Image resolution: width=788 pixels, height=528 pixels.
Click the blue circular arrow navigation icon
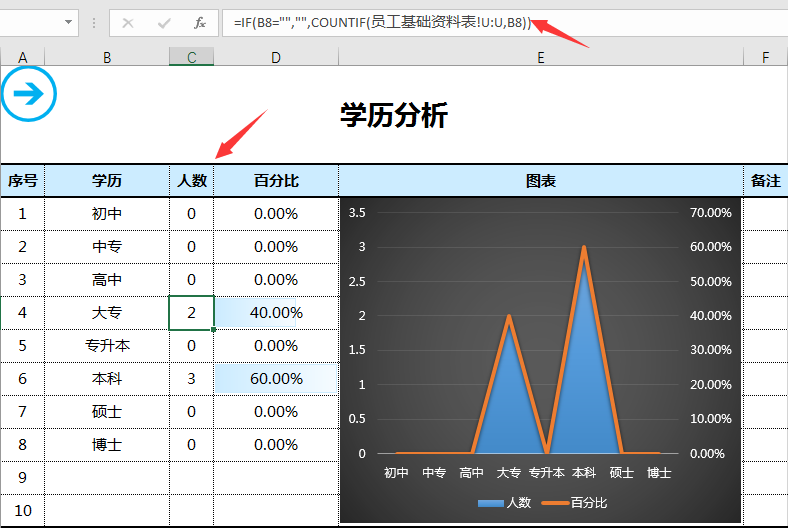29,94
